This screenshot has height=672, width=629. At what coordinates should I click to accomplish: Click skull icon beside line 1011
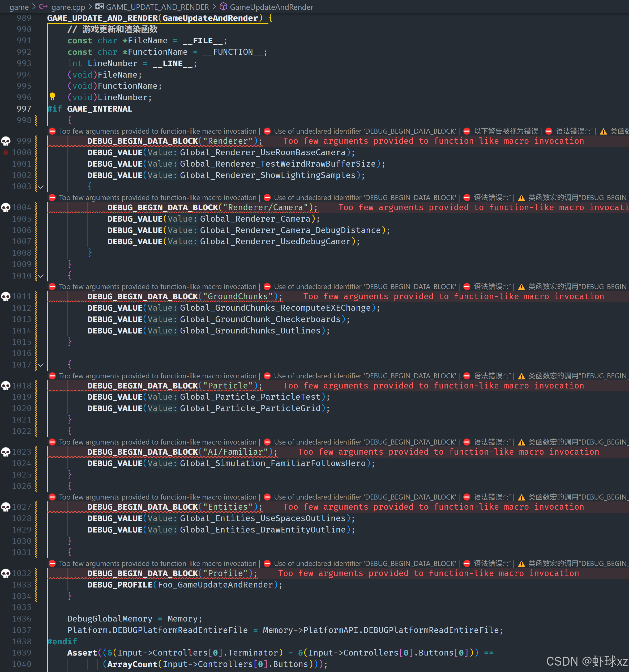(6, 297)
